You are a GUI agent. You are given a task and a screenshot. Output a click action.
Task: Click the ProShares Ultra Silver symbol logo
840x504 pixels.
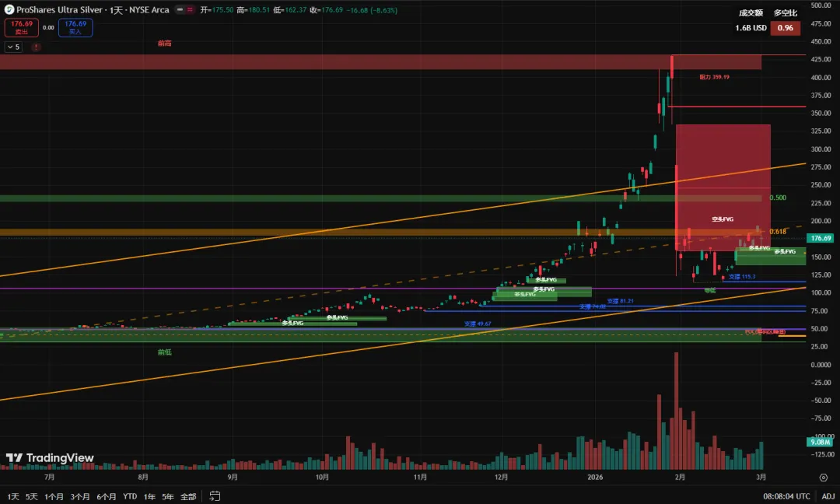click(x=9, y=10)
